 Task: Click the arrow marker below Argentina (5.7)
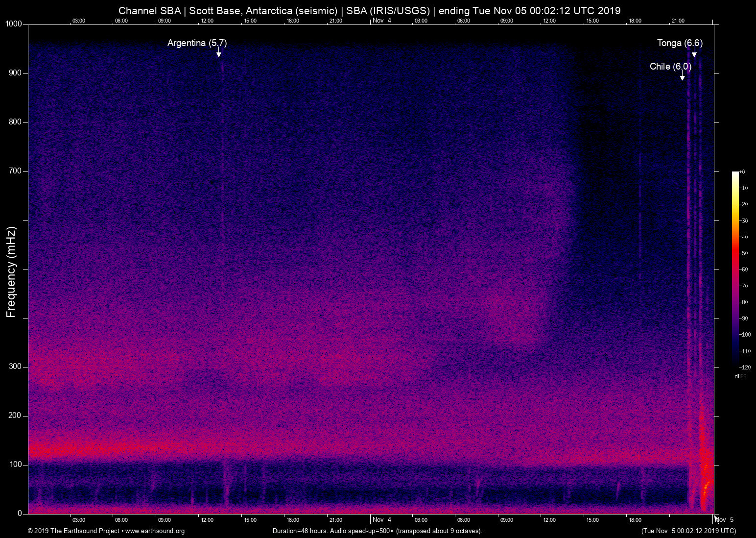(x=219, y=54)
